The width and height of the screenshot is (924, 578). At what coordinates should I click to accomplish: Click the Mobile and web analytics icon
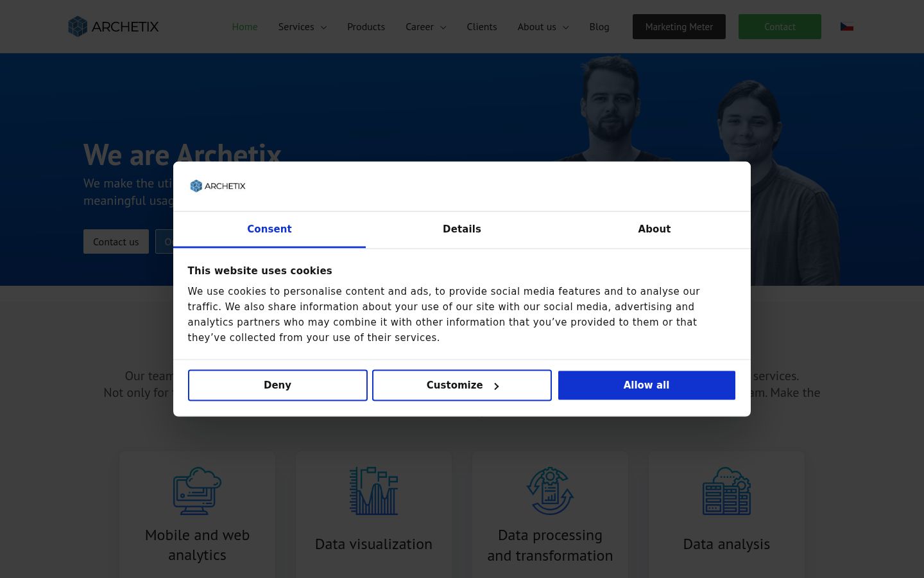[x=197, y=491]
